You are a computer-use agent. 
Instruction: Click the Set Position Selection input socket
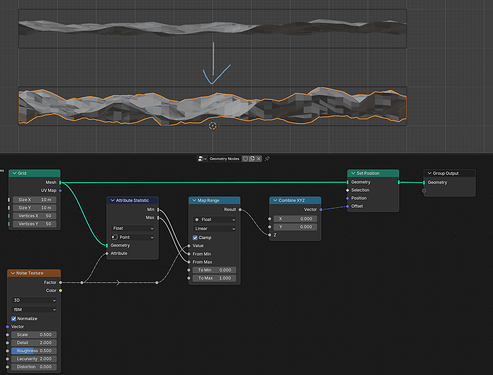348,190
